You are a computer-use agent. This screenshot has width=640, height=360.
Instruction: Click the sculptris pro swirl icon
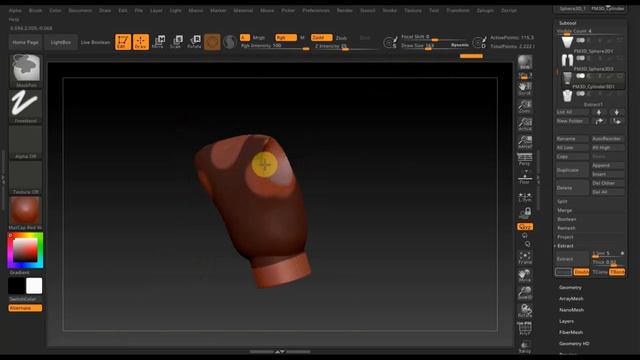(x=230, y=42)
